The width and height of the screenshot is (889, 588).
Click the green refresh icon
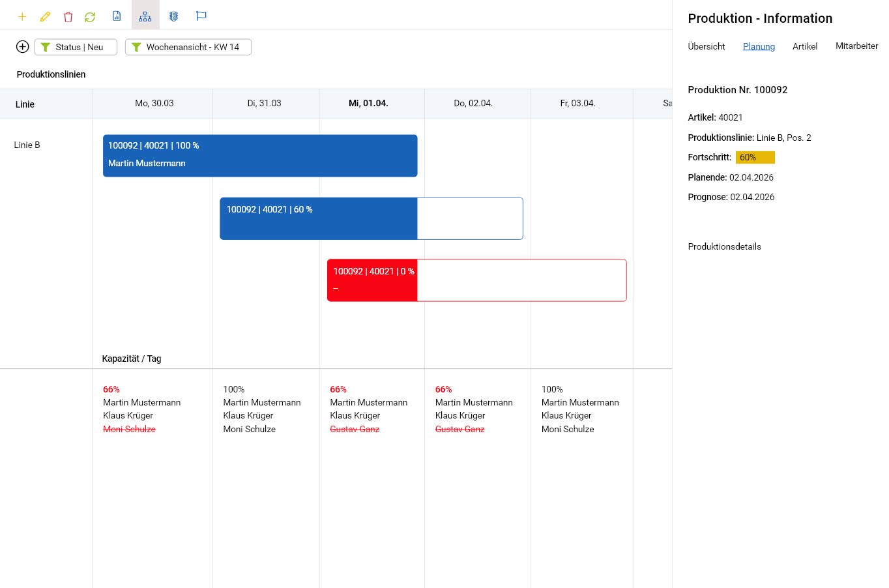coord(90,16)
